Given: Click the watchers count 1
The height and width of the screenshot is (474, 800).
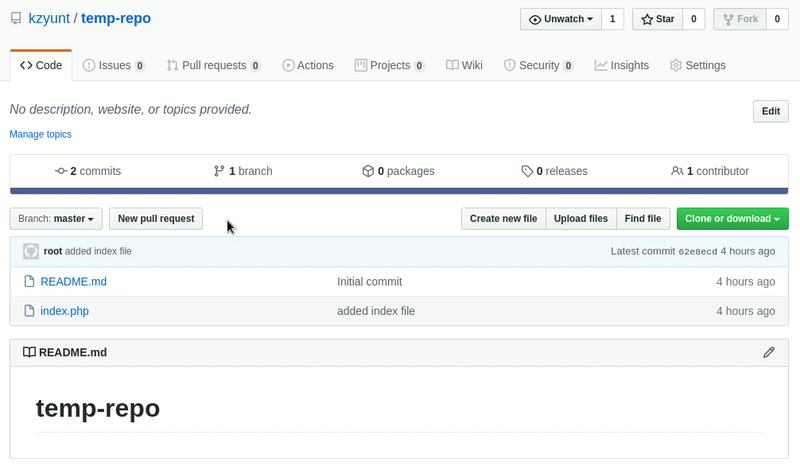Looking at the screenshot, I should [x=612, y=19].
